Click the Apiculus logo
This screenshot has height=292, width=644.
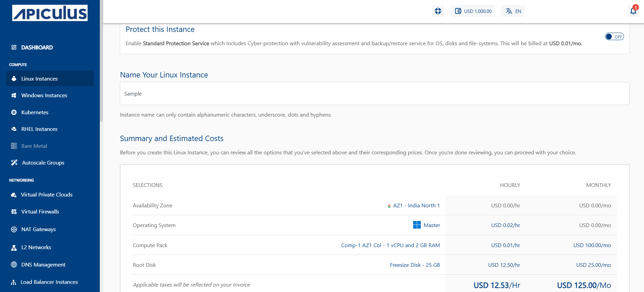pos(50,13)
